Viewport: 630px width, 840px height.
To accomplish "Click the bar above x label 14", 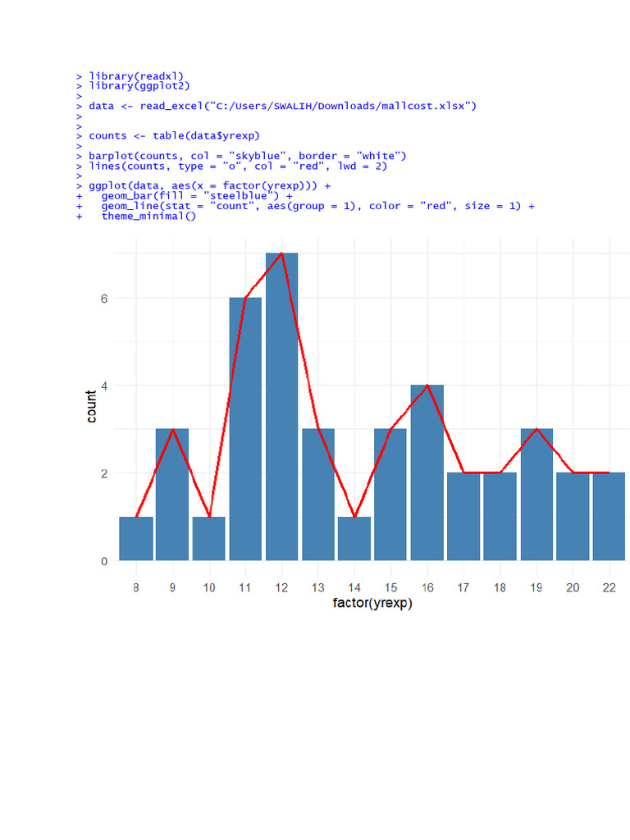I will tap(354, 538).
